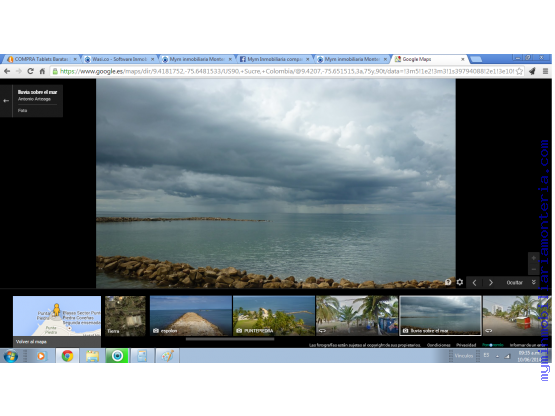Click the rocket extension icon

[x=532, y=71]
